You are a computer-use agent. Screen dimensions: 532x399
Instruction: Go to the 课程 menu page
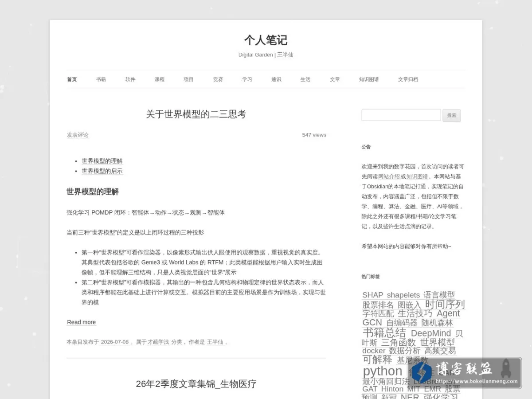[x=160, y=79]
